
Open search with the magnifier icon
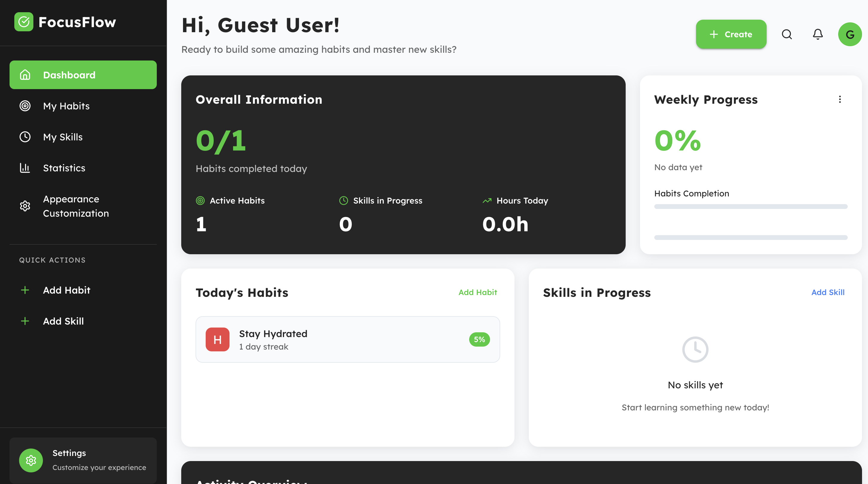tap(786, 34)
